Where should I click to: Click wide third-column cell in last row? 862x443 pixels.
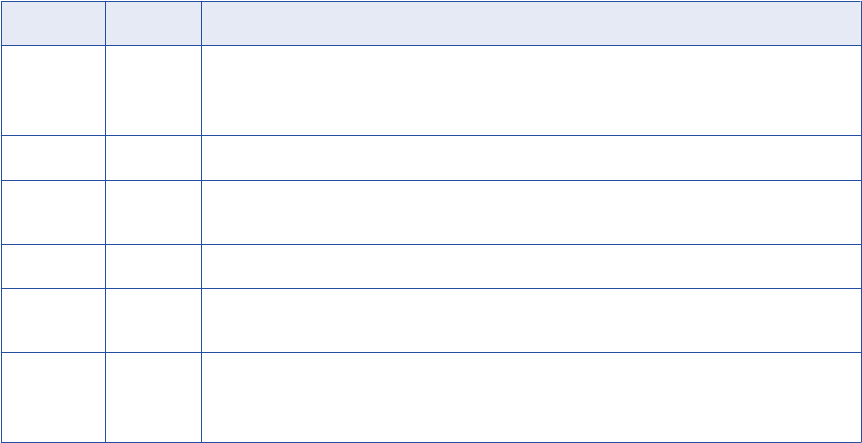pyautogui.click(x=531, y=397)
